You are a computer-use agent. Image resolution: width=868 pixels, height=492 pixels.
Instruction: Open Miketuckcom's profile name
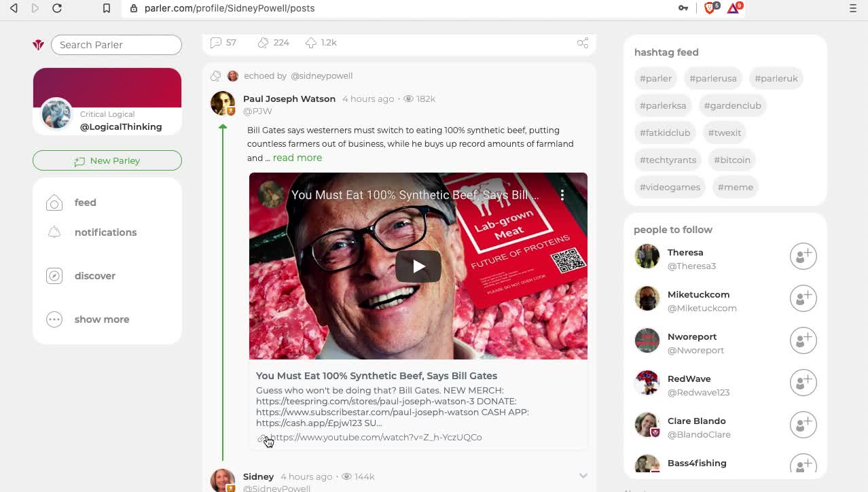(698, 294)
